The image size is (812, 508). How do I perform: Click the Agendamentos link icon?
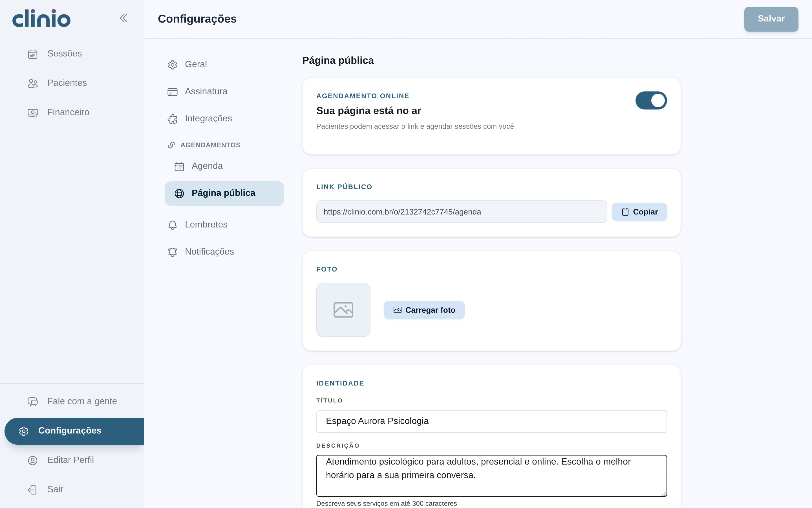coord(171,145)
